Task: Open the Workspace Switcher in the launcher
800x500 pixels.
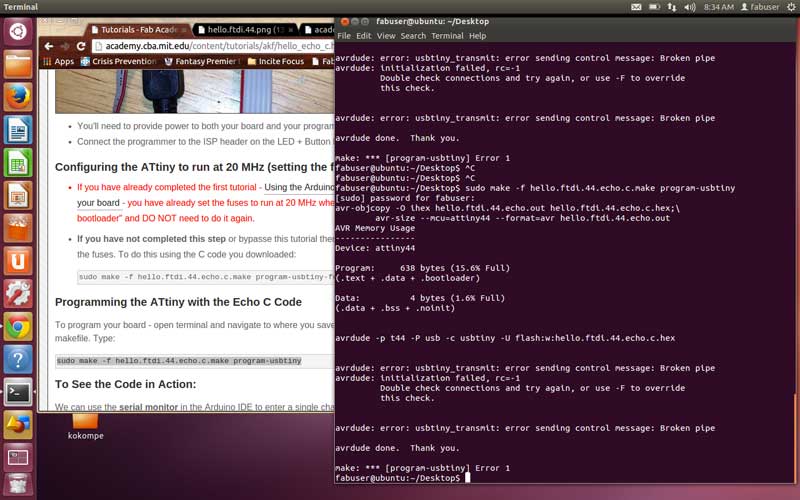Action: (18, 457)
